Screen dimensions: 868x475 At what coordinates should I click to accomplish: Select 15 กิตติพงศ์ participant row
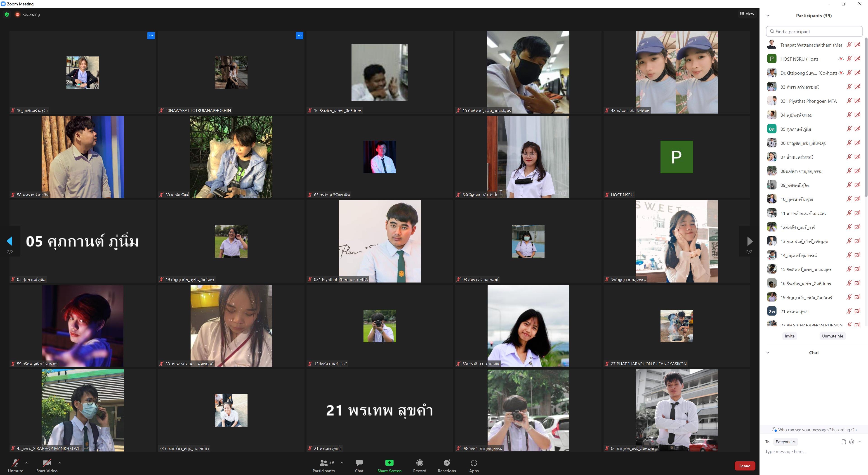[814, 269]
